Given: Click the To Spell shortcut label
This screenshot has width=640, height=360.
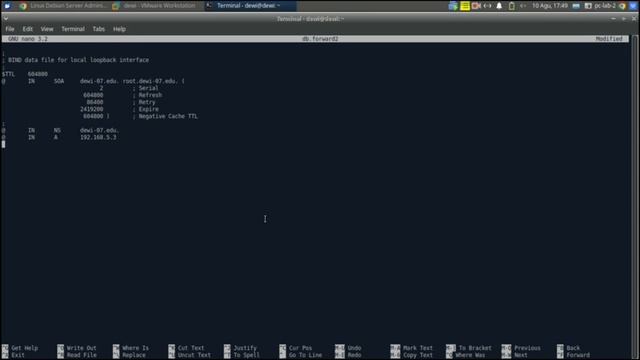Looking at the screenshot, I should [247, 355].
